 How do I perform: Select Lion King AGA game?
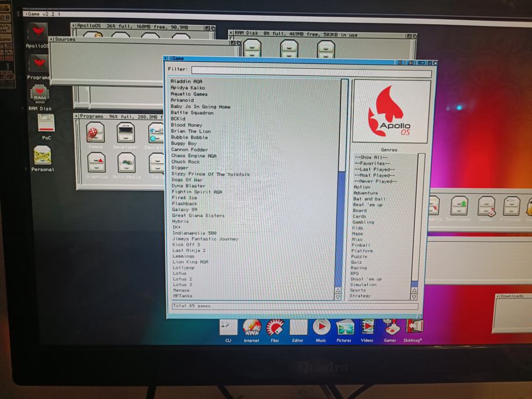190,262
